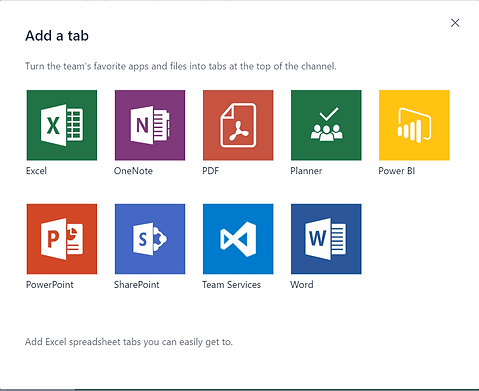This screenshot has width=479, height=391.
Task: Click the "Excel" text label
Action: pos(36,171)
